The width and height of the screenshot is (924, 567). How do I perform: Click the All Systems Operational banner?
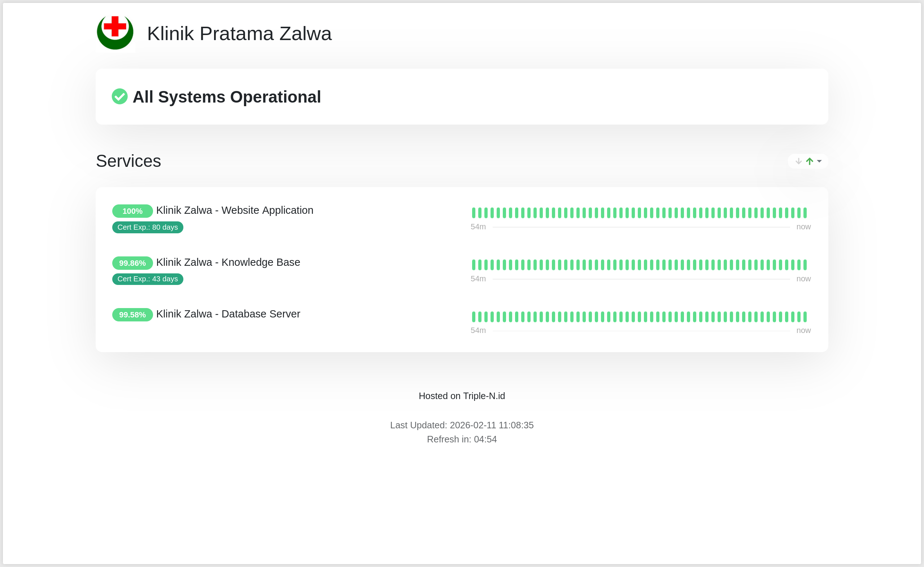[x=227, y=97]
